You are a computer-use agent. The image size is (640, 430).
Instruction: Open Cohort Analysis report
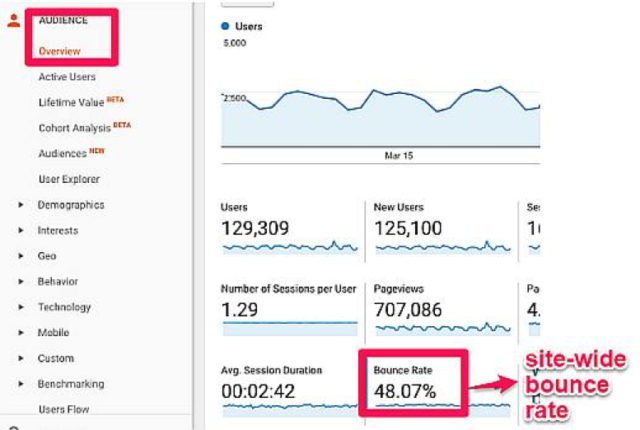coord(76,128)
